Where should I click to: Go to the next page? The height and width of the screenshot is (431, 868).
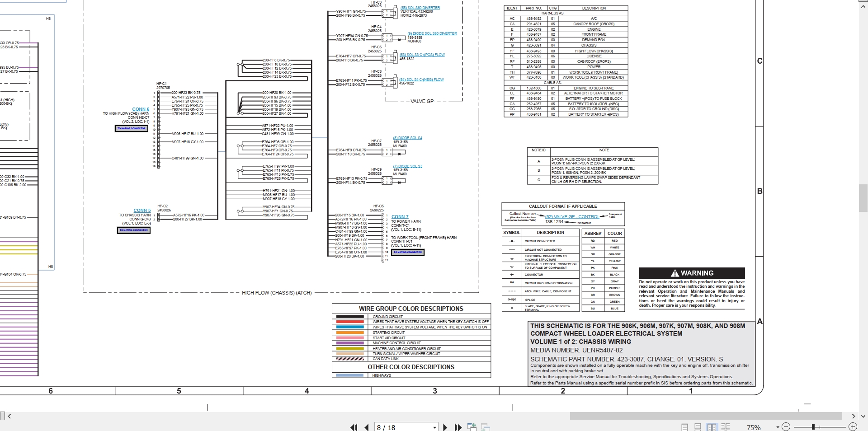click(445, 427)
